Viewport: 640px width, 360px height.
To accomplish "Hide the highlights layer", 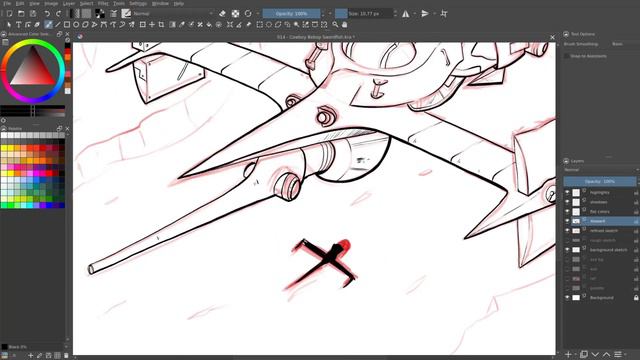I will coord(567,192).
